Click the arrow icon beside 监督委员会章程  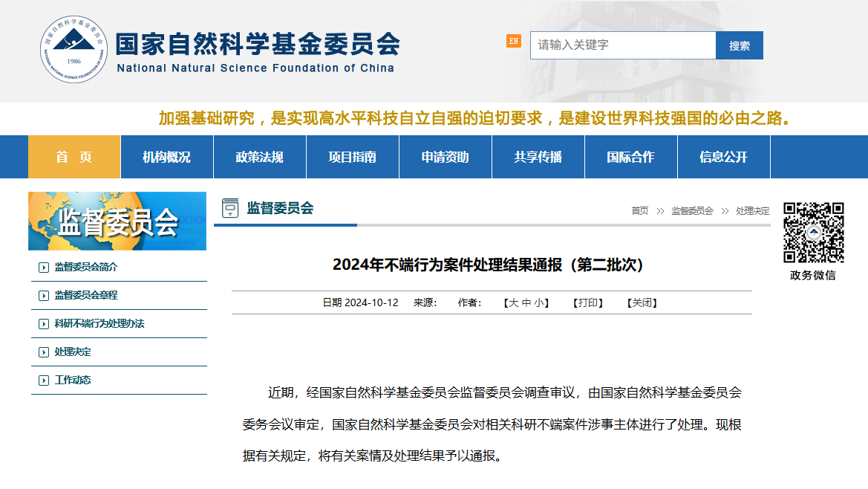pos(44,296)
